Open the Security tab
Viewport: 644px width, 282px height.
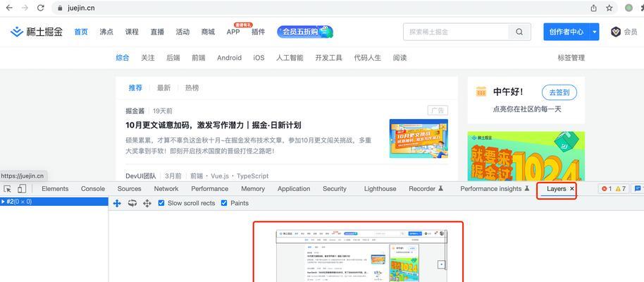point(334,189)
